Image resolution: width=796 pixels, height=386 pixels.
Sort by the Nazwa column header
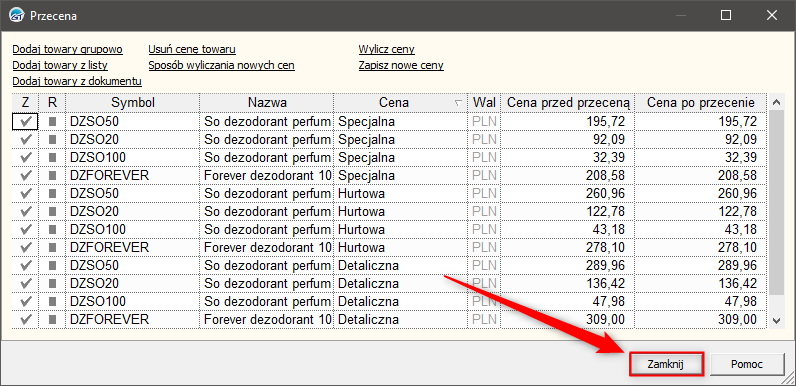click(x=267, y=103)
